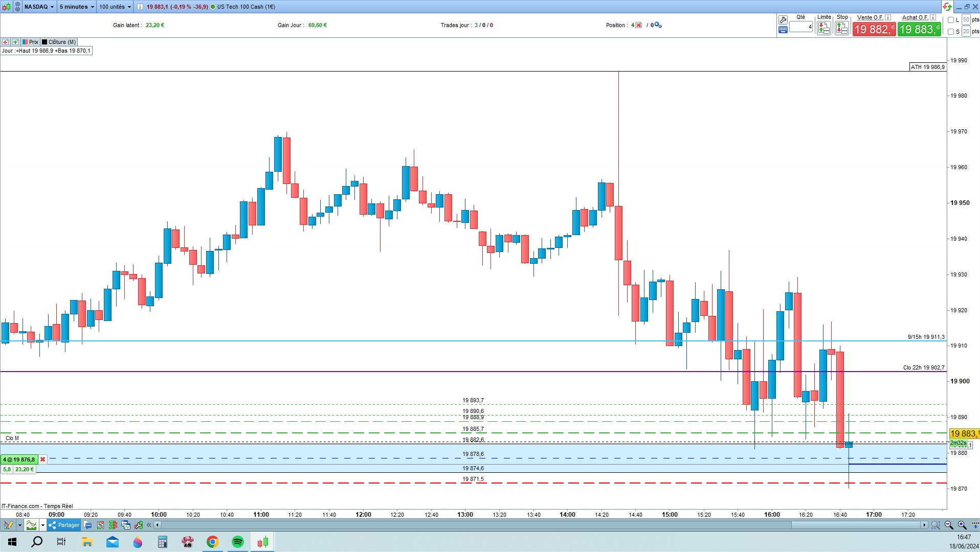Click the indicators chart icon in the bottom toolbar
Image resolution: width=980 pixels, height=552 pixels.
[32, 525]
